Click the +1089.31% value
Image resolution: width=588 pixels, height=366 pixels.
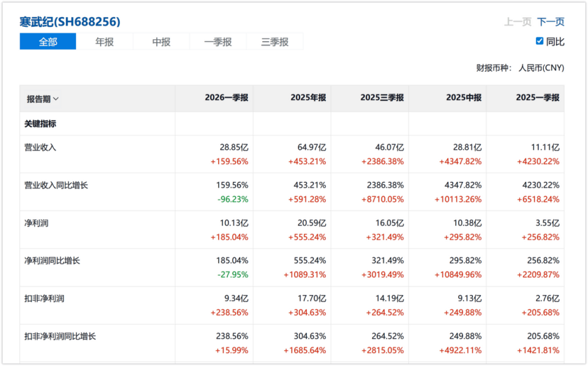[x=305, y=275]
